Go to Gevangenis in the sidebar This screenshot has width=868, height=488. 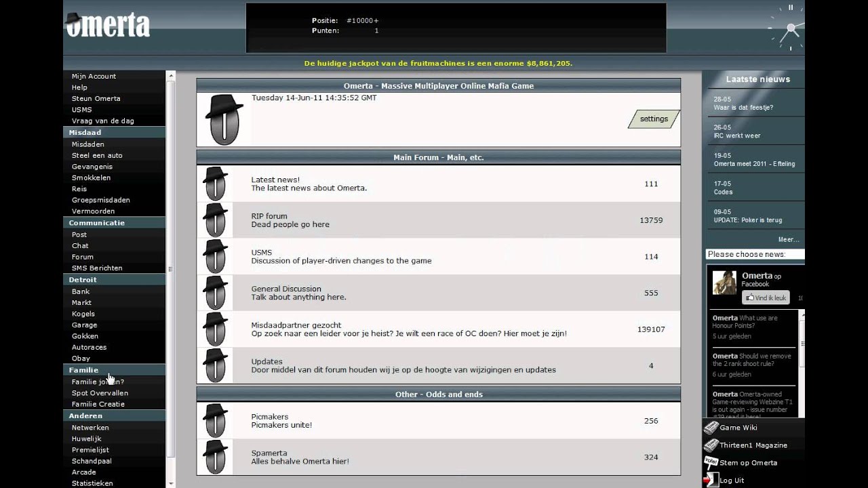[x=92, y=167]
